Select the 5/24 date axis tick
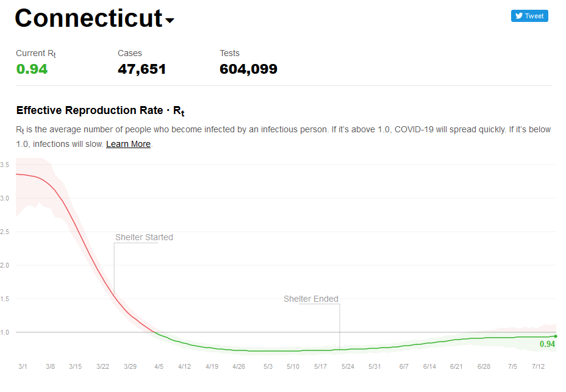 click(348, 366)
